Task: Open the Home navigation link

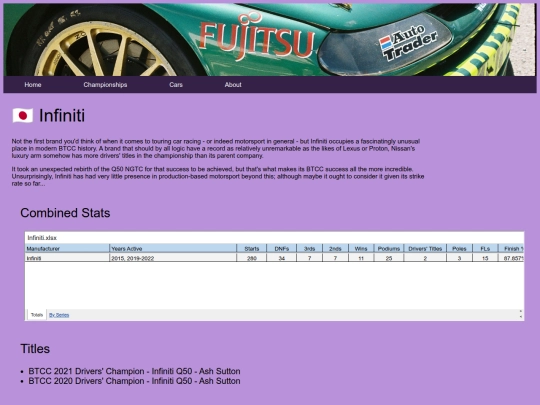Action: pos(33,85)
